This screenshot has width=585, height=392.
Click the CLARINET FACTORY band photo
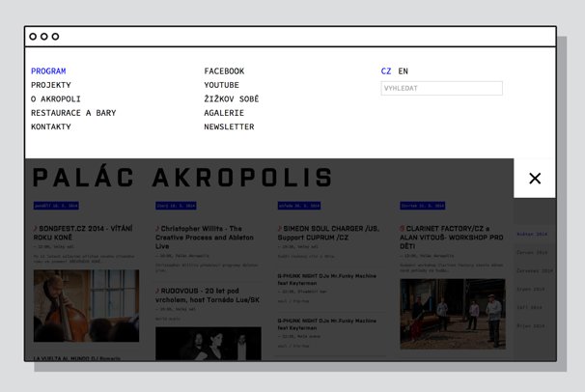click(x=453, y=314)
